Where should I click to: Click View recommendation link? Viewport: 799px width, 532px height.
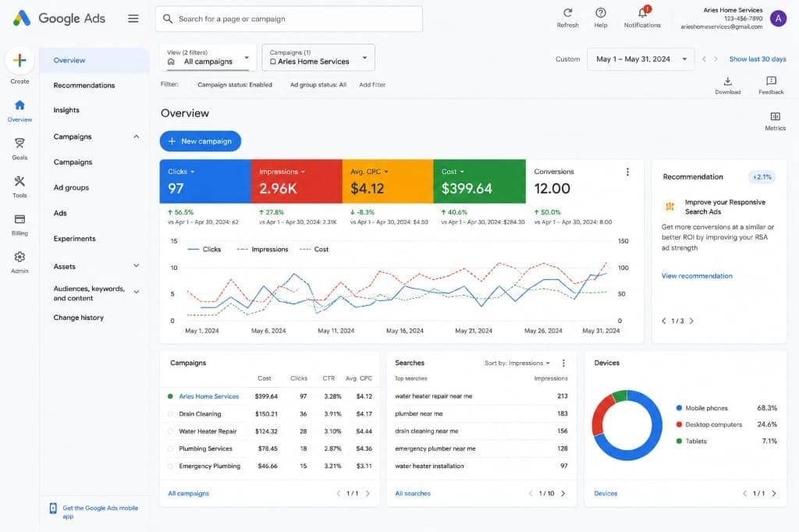(x=697, y=275)
